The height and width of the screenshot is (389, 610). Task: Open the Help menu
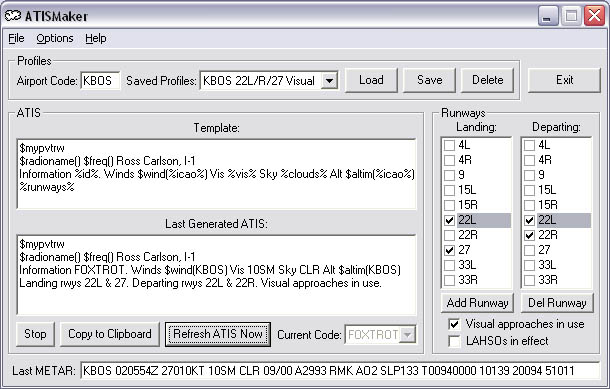tap(96, 39)
